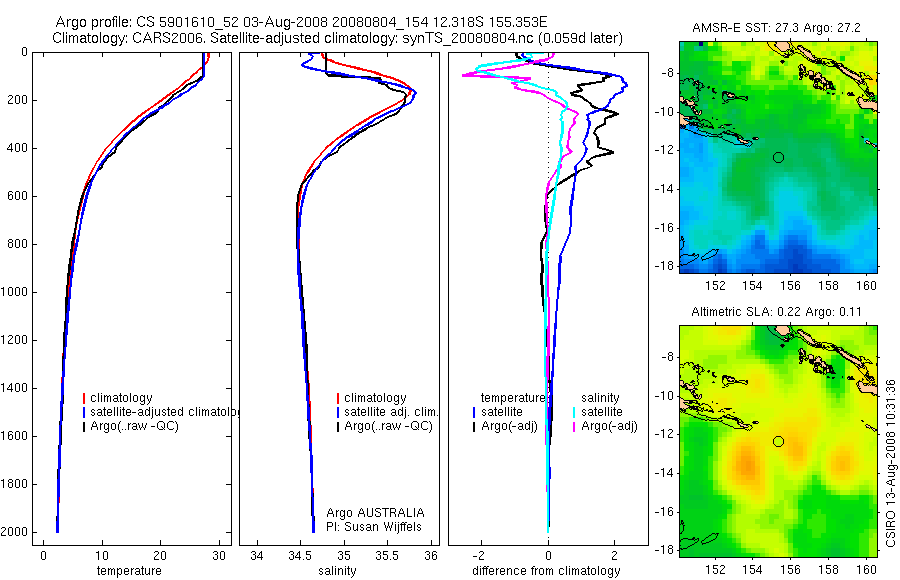Click magenta salinity Argo(-adj) legend marker
This screenshot has height=580, width=900.
click(574, 427)
